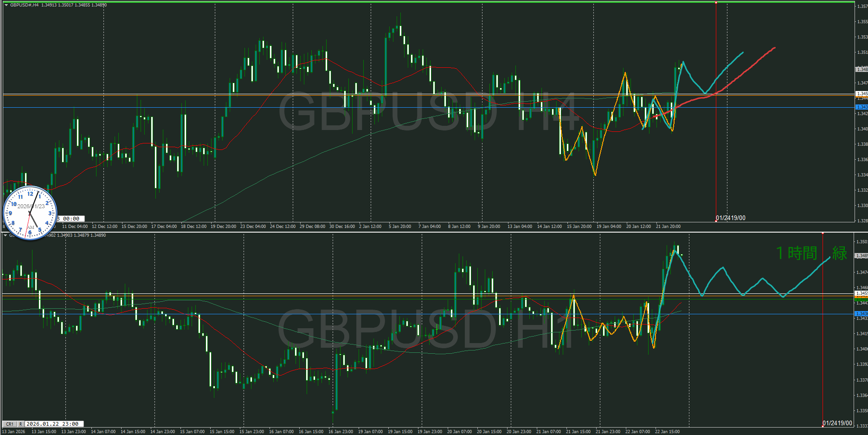868x435 pixels.
Task: Click the green '1時間 緑' text label
Action: [811, 253]
